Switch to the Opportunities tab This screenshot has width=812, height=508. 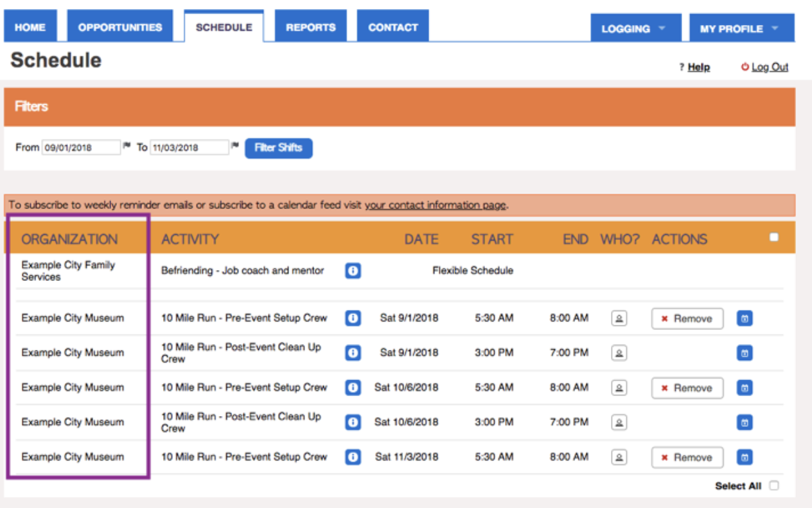click(x=120, y=28)
